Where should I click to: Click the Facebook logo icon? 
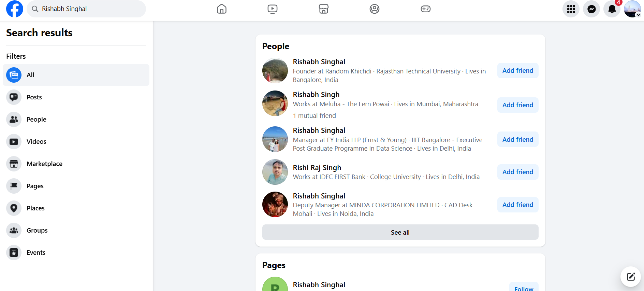[15, 9]
